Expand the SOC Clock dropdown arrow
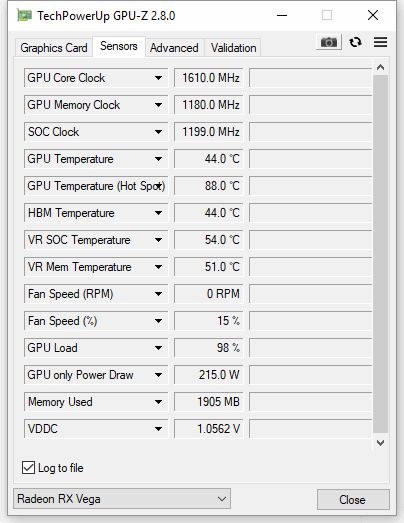Screen dimensions: 404x523 click(158, 132)
